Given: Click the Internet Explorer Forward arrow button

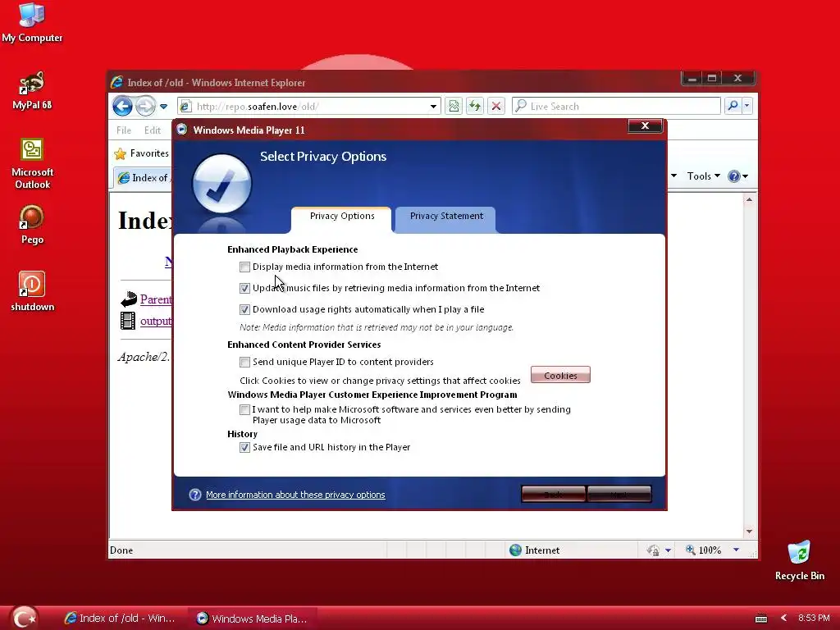Looking at the screenshot, I should point(144,106).
